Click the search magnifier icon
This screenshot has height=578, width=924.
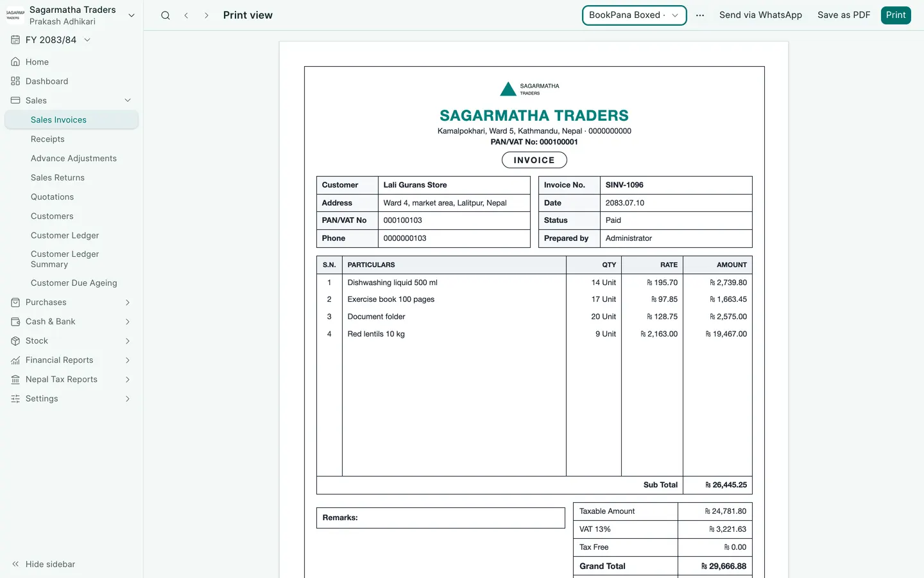point(166,15)
